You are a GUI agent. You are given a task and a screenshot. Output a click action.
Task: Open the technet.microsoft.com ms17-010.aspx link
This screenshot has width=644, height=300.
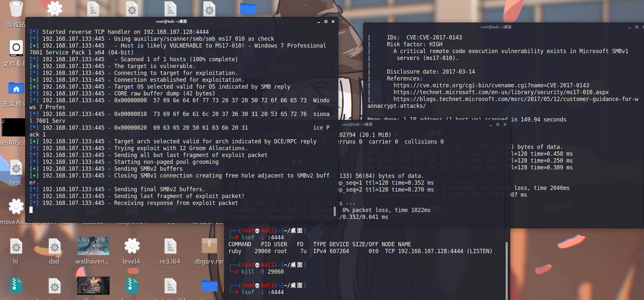[501, 92]
